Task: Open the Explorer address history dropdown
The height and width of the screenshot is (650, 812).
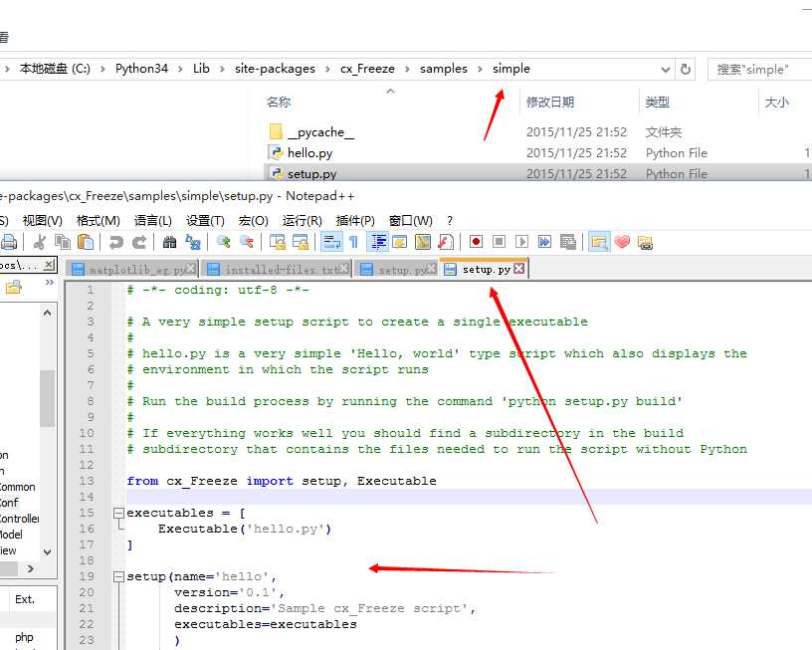Action: click(666, 69)
